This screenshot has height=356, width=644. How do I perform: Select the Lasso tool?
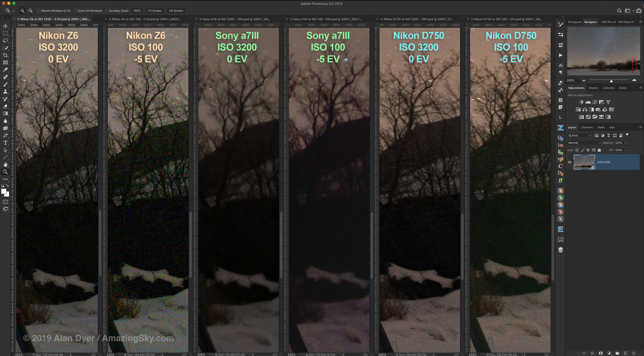click(5, 41)
